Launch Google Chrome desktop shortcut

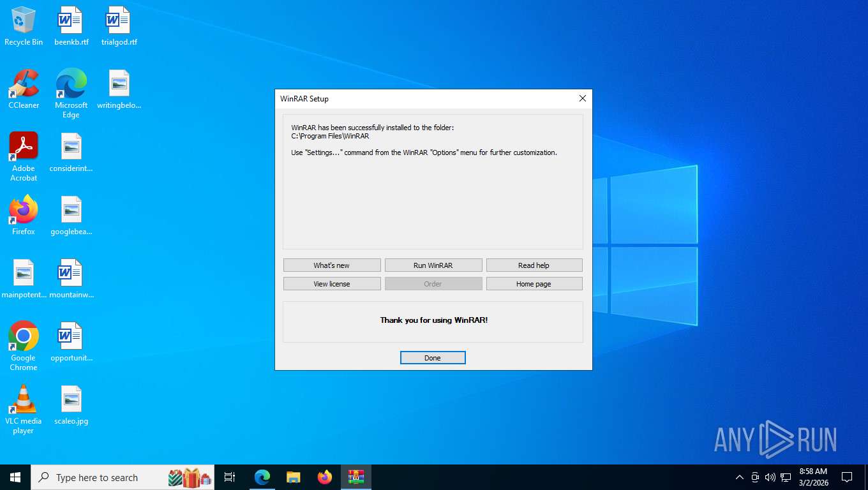[x=24, y=346]
